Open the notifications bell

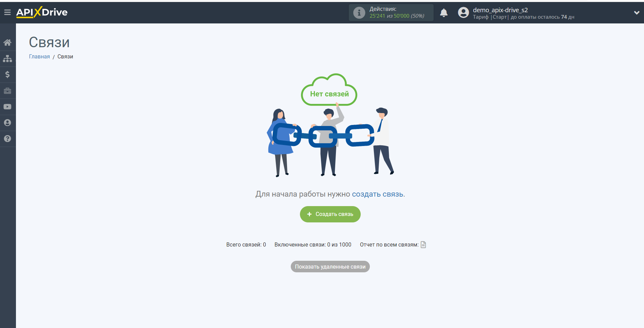tap(444, 13)
